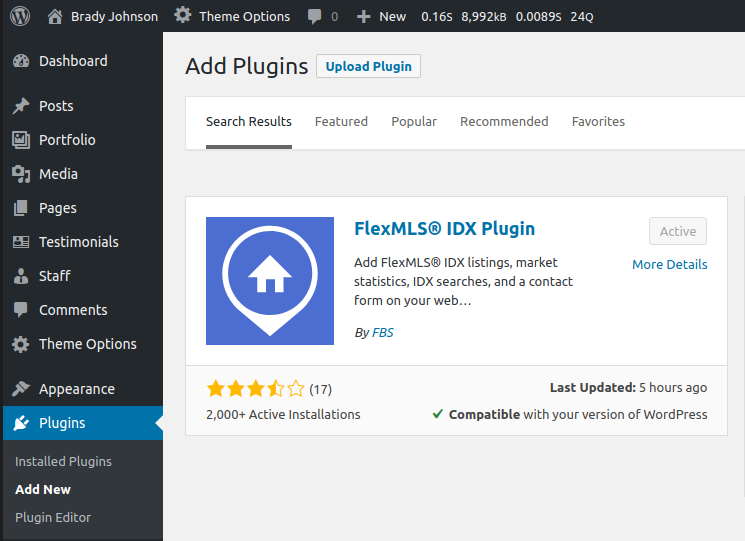Switch to the Popular tab
This screenshot has height=541, width=745.
414,122
